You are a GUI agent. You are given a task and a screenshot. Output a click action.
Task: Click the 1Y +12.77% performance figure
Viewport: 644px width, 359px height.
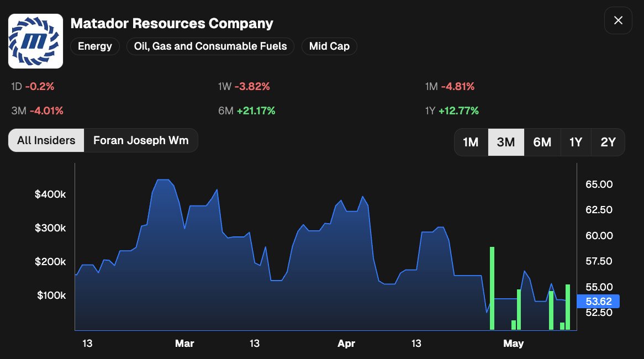pos(452,111)
